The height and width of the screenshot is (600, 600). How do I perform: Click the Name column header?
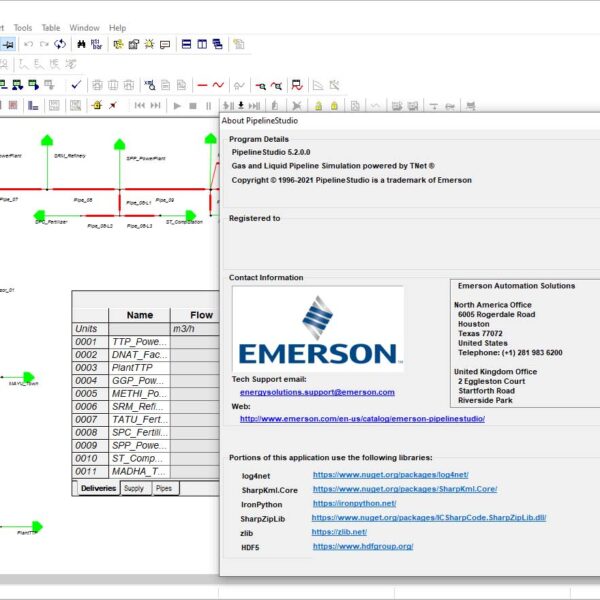point(140,315)
